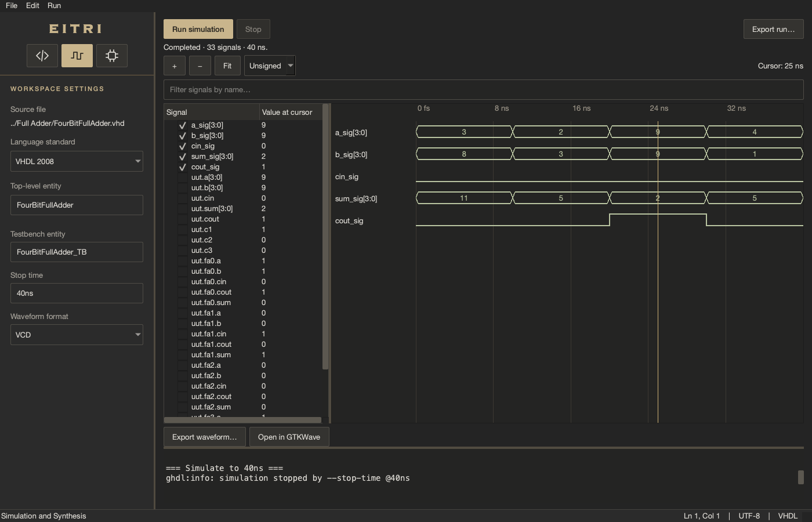The height and width of the screenshot is (522, 812).
Task: Open the chip synthesis view icon
Action: tap(112, 56)
